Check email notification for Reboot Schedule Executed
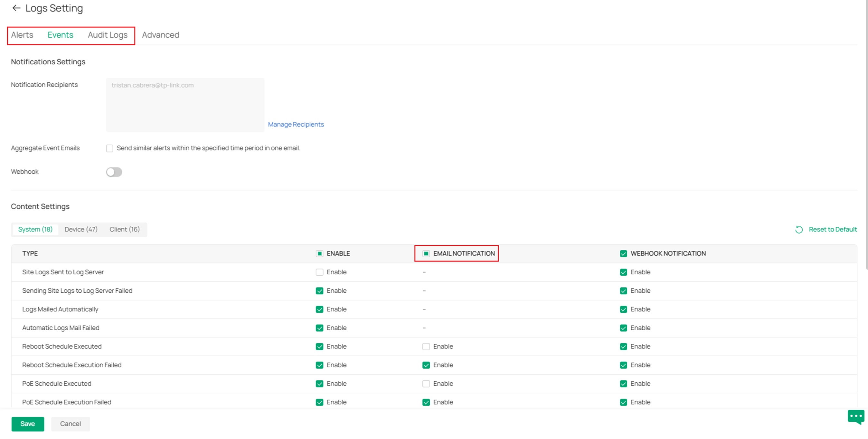This screenshot has height=439, width=868. click(426, 347)
